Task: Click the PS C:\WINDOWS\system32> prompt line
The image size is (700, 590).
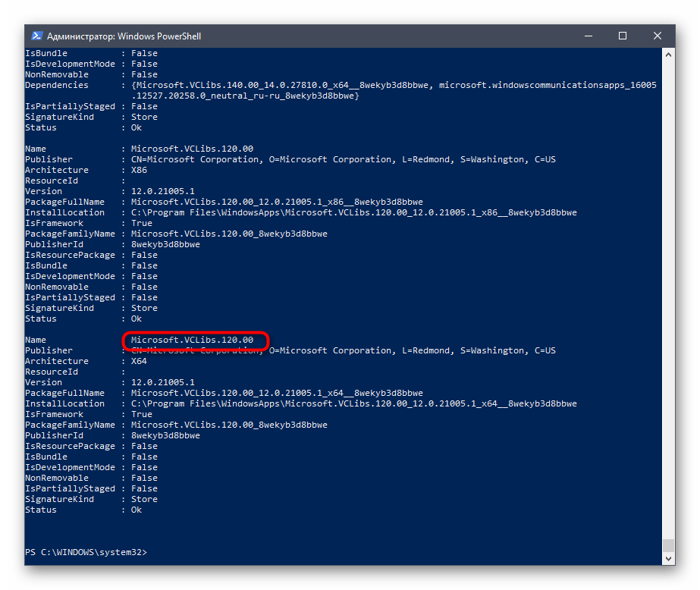Action: point(86,552)
